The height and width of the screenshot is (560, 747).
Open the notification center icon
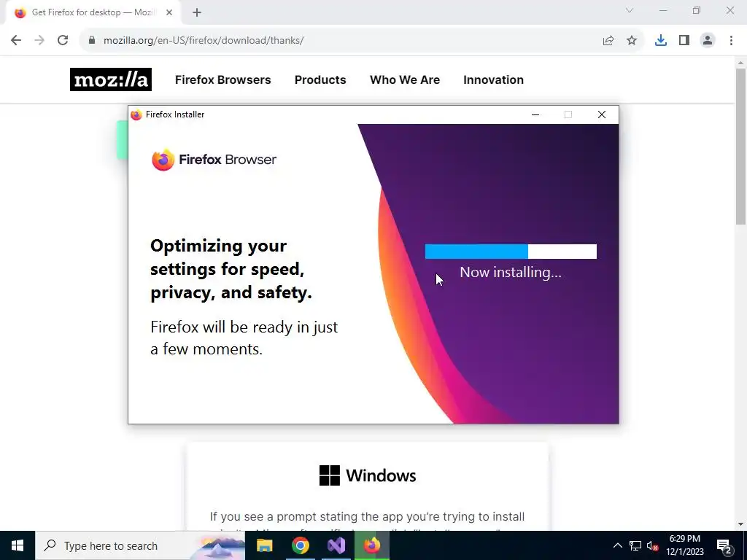click(724, 545)
